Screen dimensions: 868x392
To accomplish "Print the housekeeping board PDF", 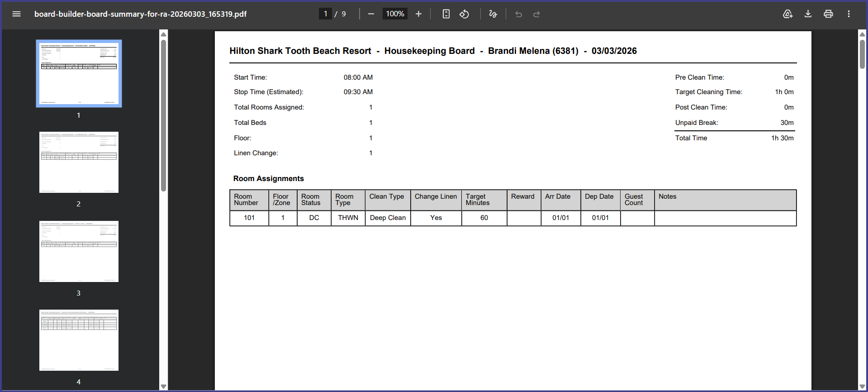I will (x=828, y=14).
